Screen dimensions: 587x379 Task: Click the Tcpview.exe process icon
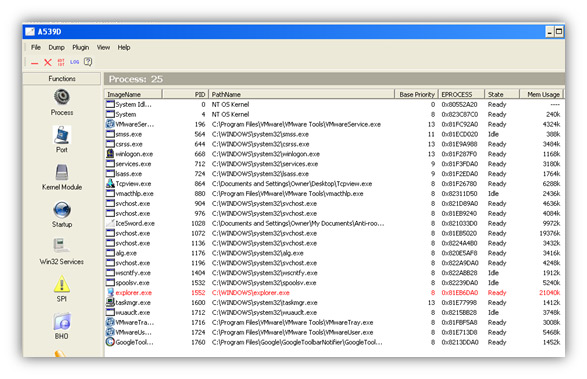(x=110, y=183)
